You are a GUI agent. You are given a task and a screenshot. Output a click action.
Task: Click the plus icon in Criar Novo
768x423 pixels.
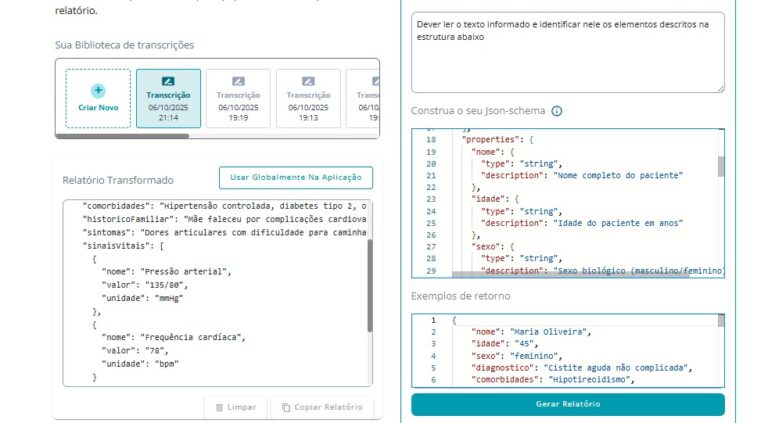click(x=98, y=90)
